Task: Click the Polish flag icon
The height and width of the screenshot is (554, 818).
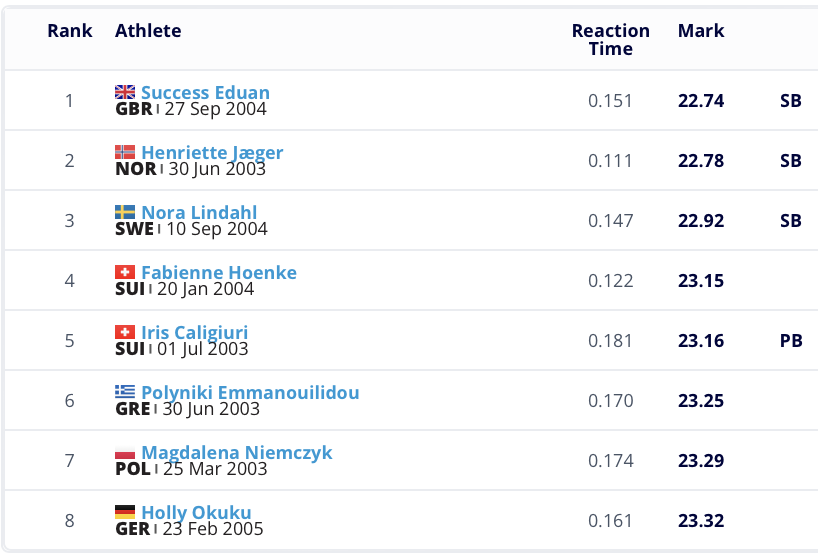Action: coord(125,453)
